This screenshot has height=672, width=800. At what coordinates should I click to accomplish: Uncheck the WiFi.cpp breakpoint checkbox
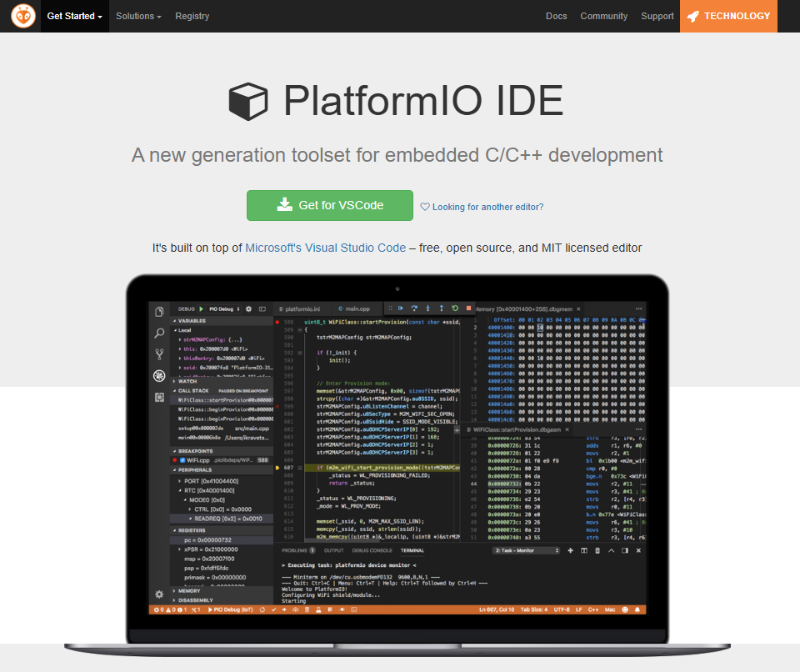[182, 460]
